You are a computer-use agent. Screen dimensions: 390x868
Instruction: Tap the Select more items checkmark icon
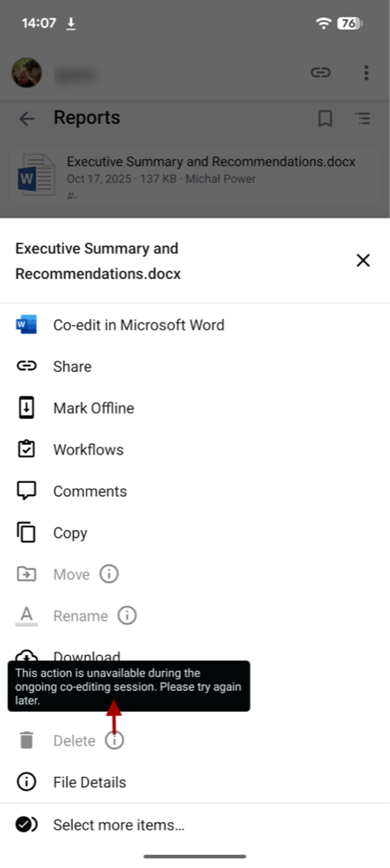click(x=27, y=825)
